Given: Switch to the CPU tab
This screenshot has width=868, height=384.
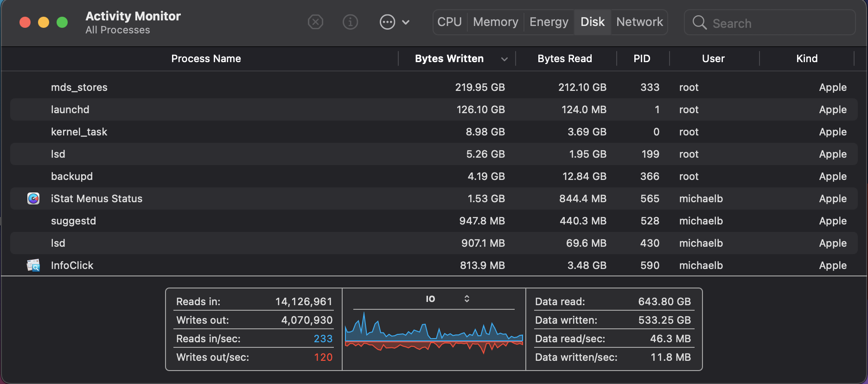Looking at the screenshot, I should coord(449,22).
